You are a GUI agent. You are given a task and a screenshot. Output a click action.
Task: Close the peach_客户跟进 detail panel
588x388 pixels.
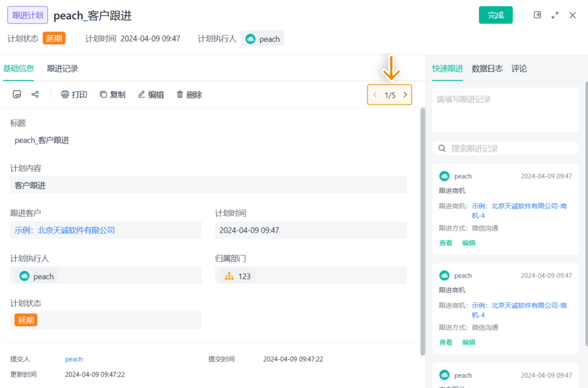pos(572,15)
